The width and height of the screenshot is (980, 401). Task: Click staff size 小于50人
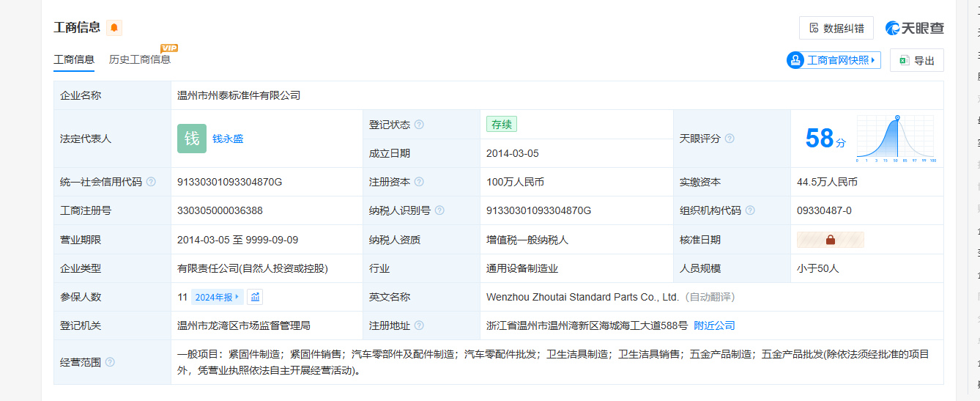coord(818,268)
